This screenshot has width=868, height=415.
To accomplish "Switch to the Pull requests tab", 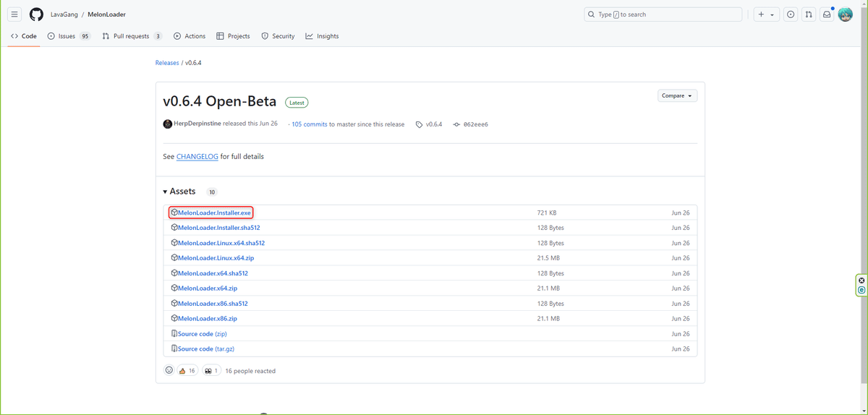I will point(132,36).
